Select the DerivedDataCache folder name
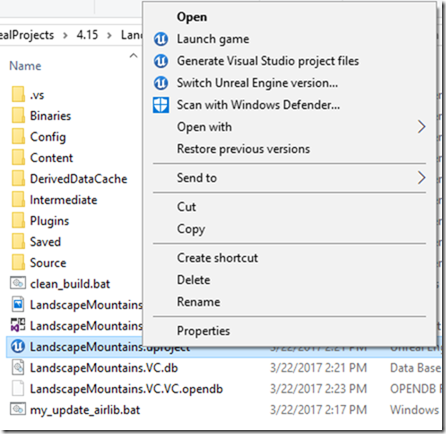 point(79,179)
